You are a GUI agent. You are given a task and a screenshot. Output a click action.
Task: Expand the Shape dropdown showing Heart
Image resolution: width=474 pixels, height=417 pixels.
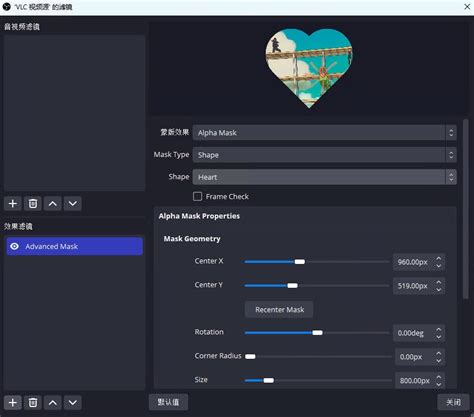tap(324, 177)
